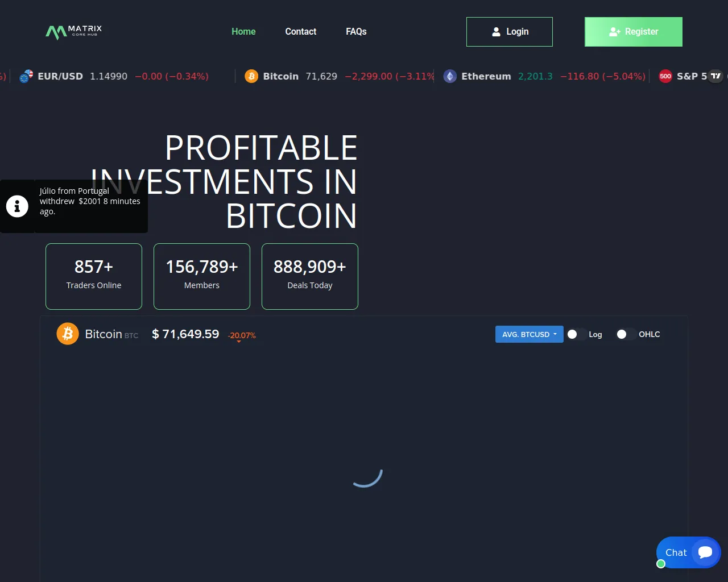
Task: Expand the AVG. BTCUSD dropdown
Action: [x=529, y=334]
